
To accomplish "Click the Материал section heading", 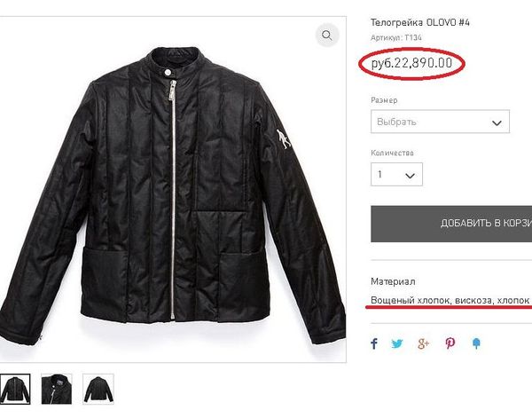I will 393,281.
